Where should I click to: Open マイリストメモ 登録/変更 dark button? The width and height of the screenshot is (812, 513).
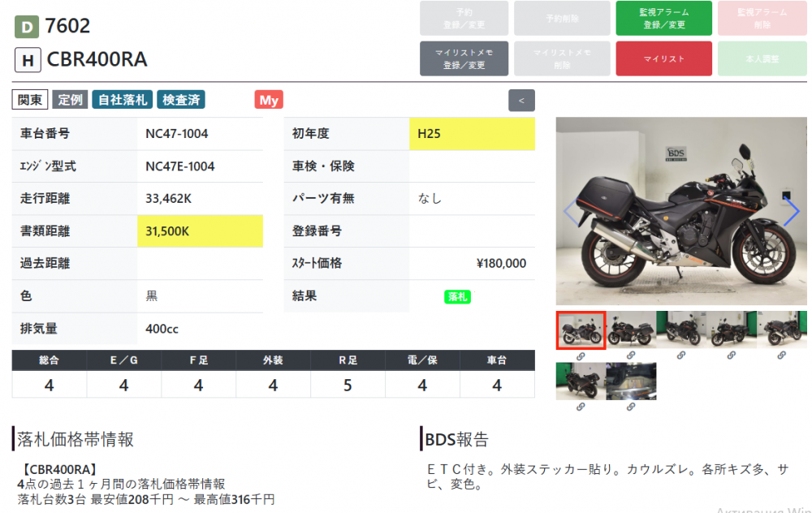(464, 58)
